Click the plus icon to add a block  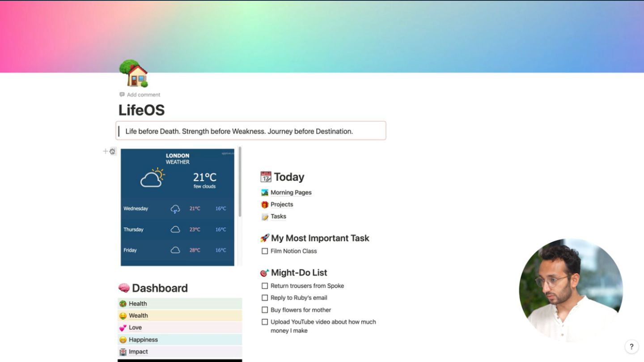click(x=106, y=151)
